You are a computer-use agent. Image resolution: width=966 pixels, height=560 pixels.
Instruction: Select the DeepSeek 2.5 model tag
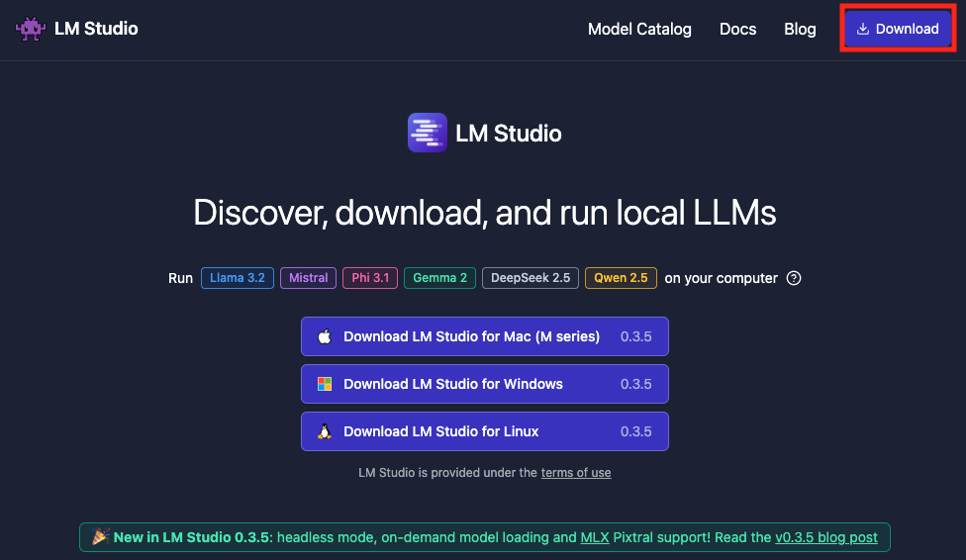pyautogui.click(x=531, y=278)
